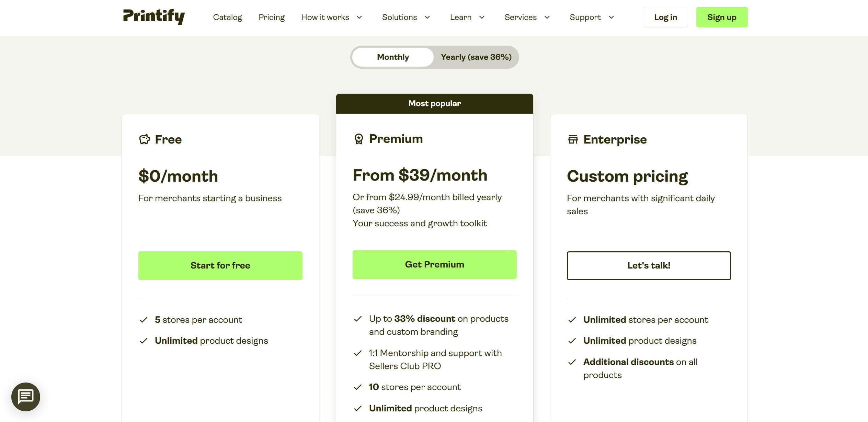Expand the Learn menu chevron
Image resolution: width=868 pixels, height=422 pixels.
click(x=482, y=17)
